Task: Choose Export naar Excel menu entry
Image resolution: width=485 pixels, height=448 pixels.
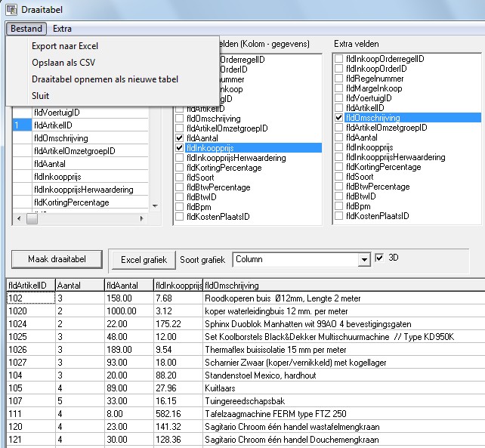Action: pos(65,46)
